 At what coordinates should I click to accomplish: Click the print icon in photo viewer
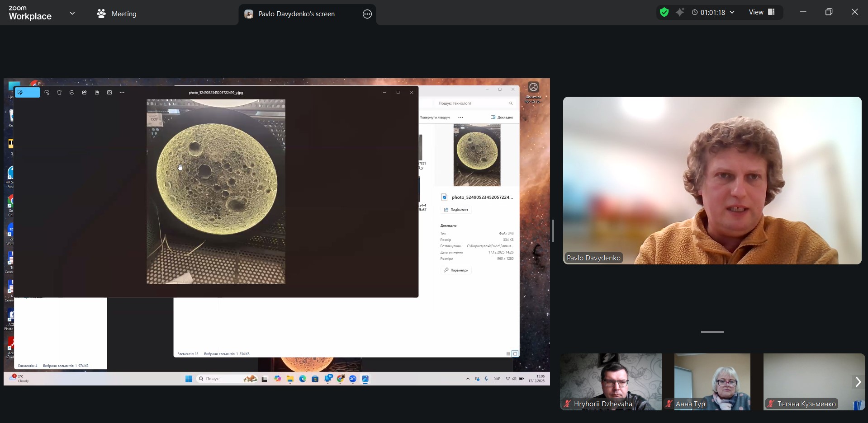pyautogui.click(x=72, y=93)
